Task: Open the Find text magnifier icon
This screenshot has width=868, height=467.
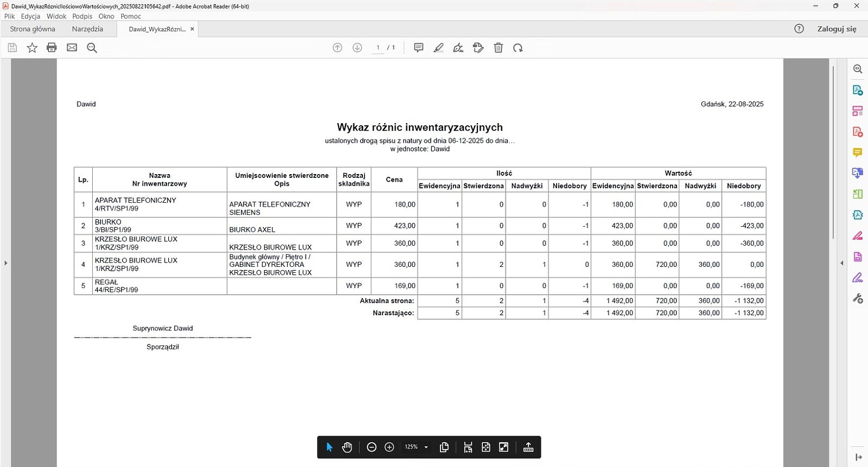Action: 92,48
